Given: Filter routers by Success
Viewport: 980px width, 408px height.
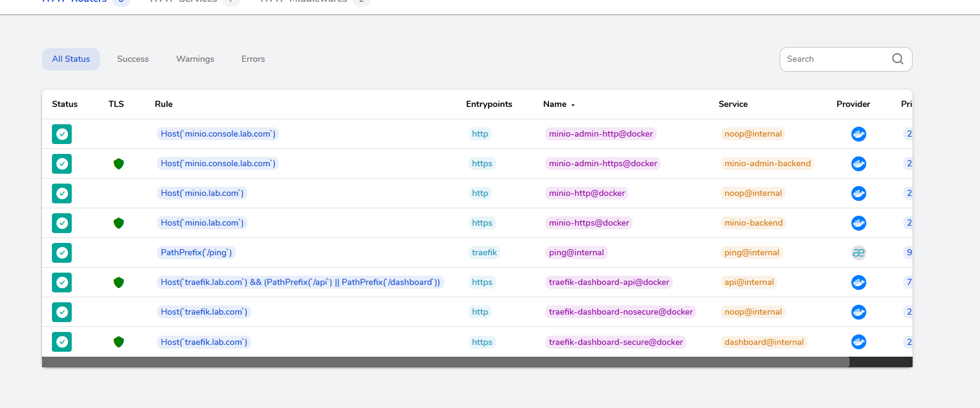Looking at the screenshot, I should 133,59.
